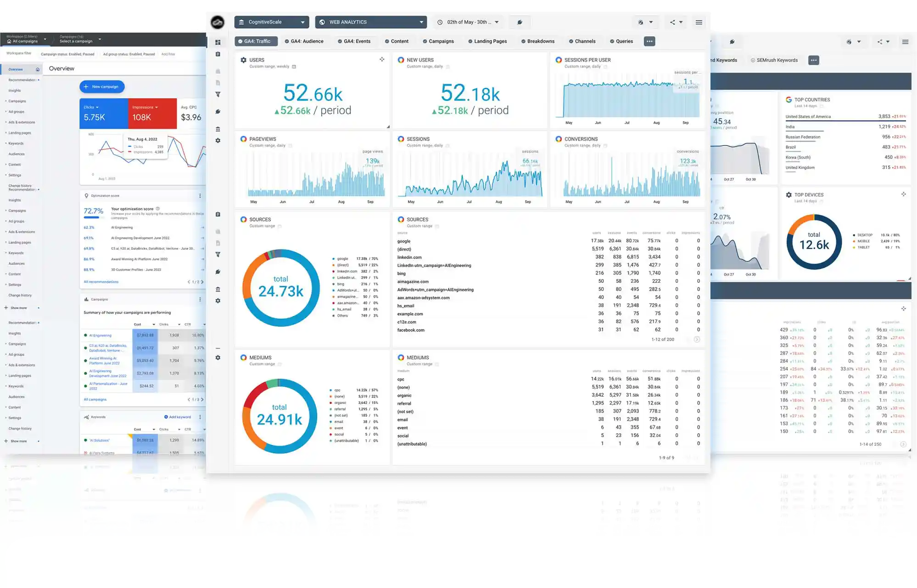Click the plug icon in the right window header

click(732, 42)
